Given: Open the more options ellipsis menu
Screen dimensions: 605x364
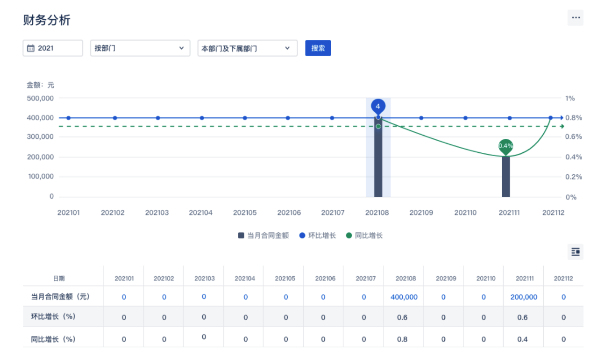Looking at the screenshot, I should (576, 18).
